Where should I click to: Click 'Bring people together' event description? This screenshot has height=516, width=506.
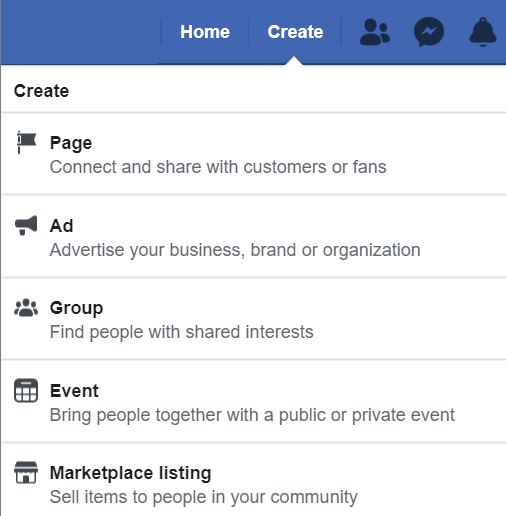(252, 415)
